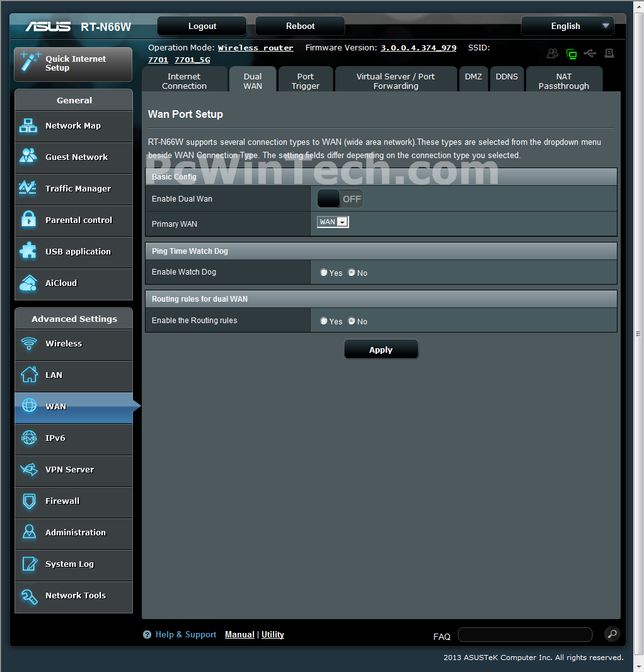Click the LAN house icon
Viewport: 644px width, 672px height.
[x=29, y=375]
